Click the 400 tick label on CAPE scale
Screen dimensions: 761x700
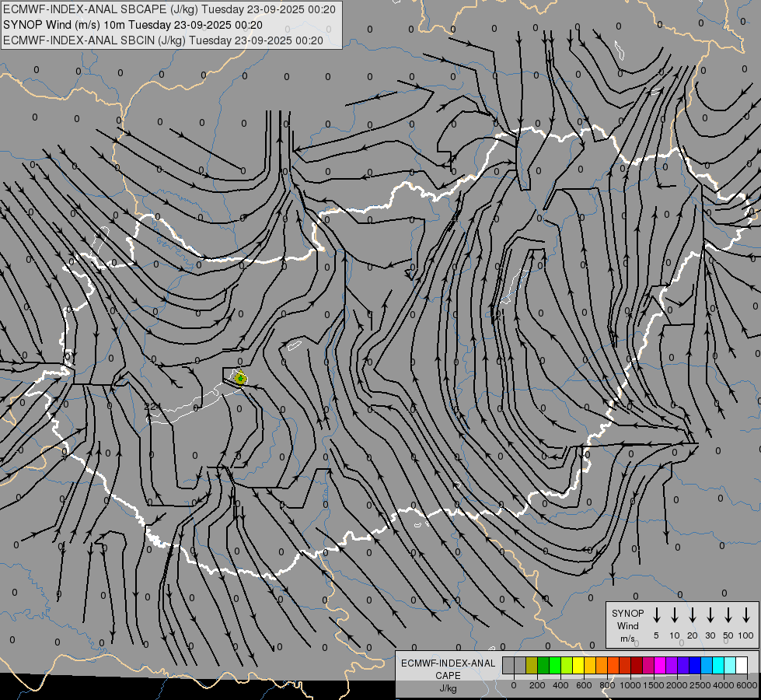click(x=560, y=685)
